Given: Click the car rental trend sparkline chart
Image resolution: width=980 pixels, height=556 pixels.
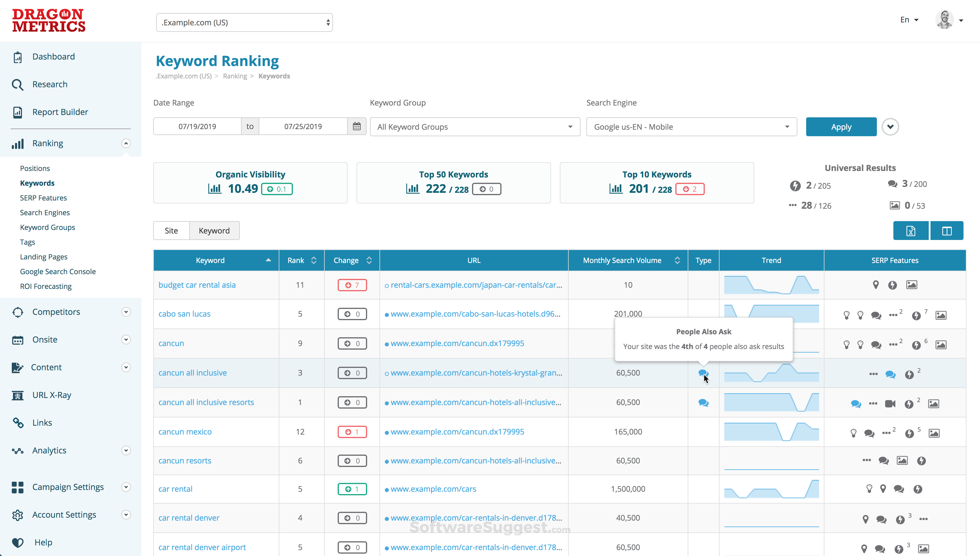Looking at the screenshot, I should 771,489.
